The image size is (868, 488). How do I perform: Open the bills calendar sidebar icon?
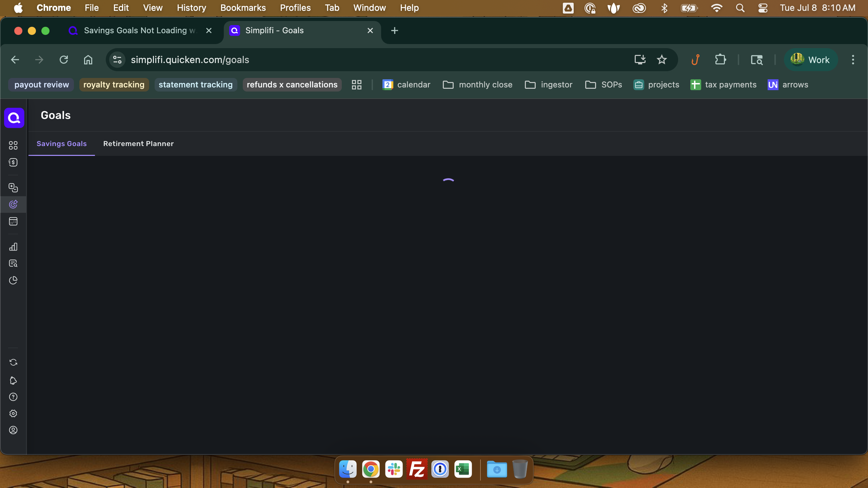coord(13,222)
